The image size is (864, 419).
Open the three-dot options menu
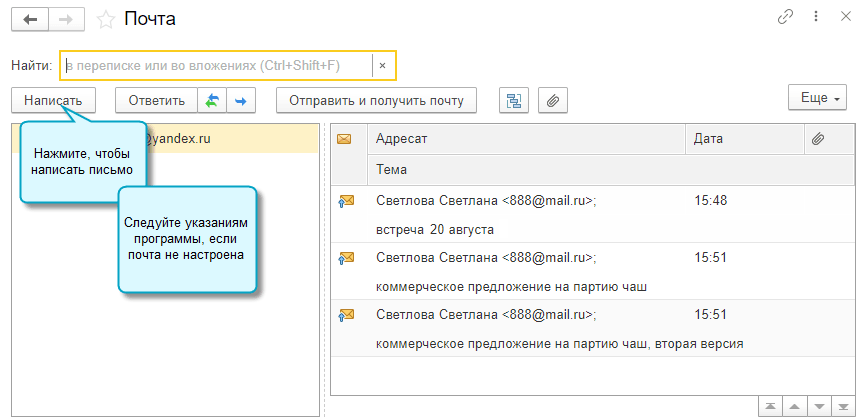click(817, 17)
